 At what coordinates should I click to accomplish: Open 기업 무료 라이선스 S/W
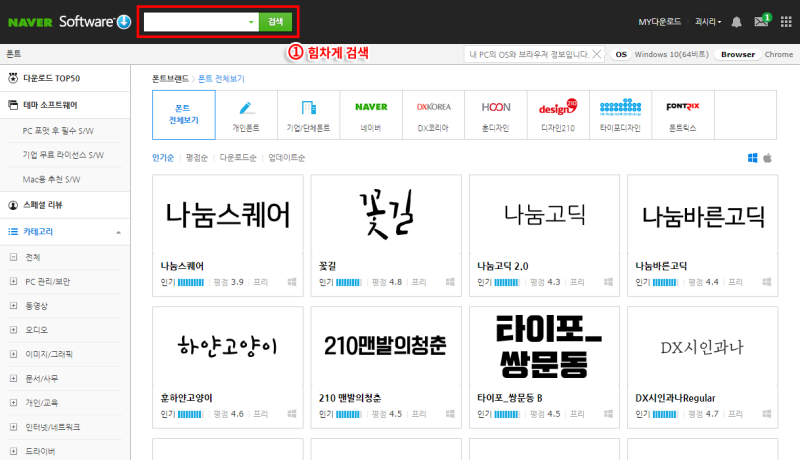click(x=63, y=155)
